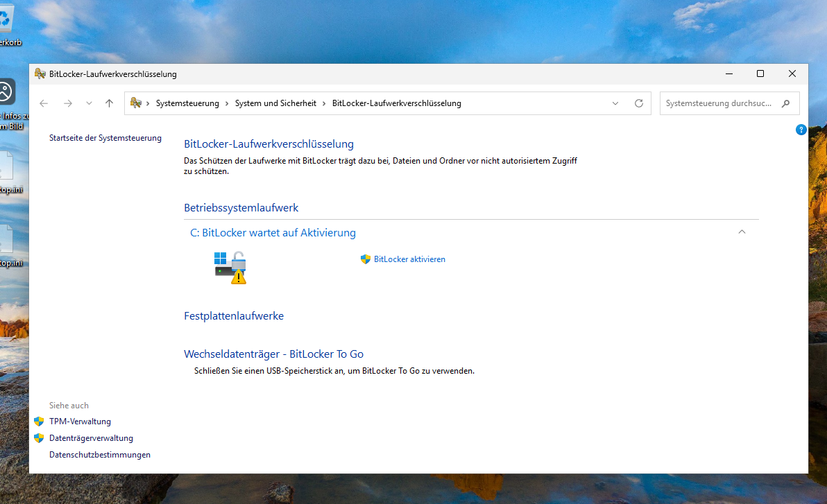
Task: Click the BitLocker icon in address bar
Action: tap(136, 103)
